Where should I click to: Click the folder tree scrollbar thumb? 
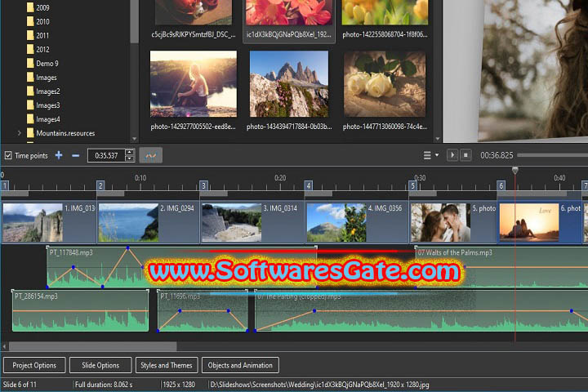pos(134,21)
